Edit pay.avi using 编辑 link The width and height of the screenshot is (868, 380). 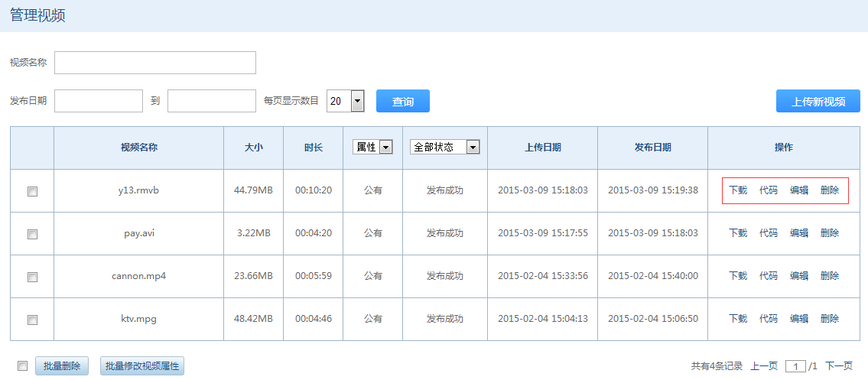point(799,233)
